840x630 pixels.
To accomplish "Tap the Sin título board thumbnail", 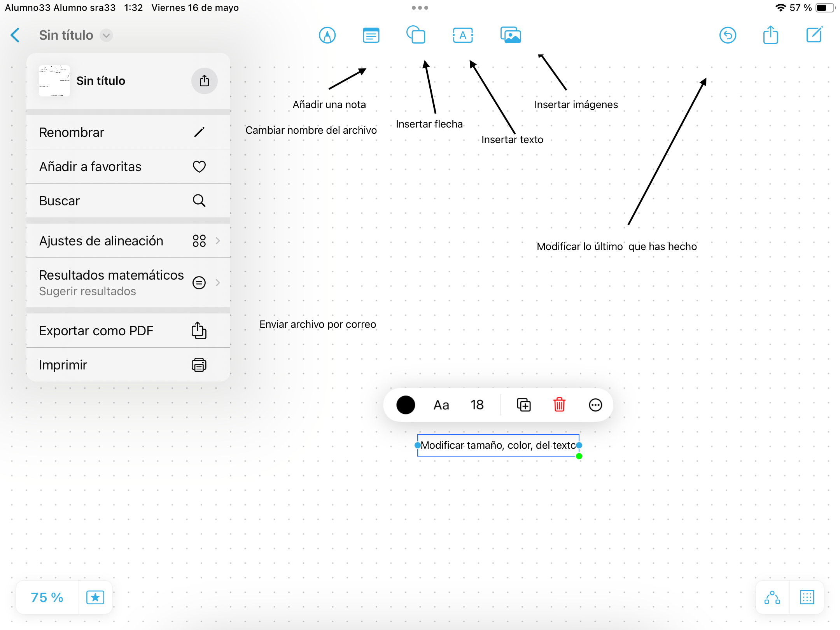I will pyautogui.click(x=54, y=80).
